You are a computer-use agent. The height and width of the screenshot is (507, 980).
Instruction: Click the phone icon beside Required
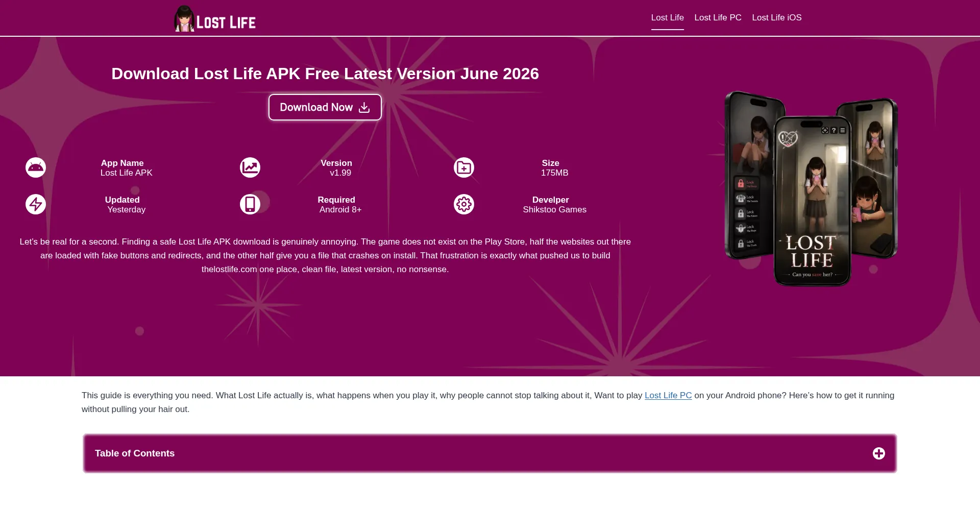click(x=250, y=204)
